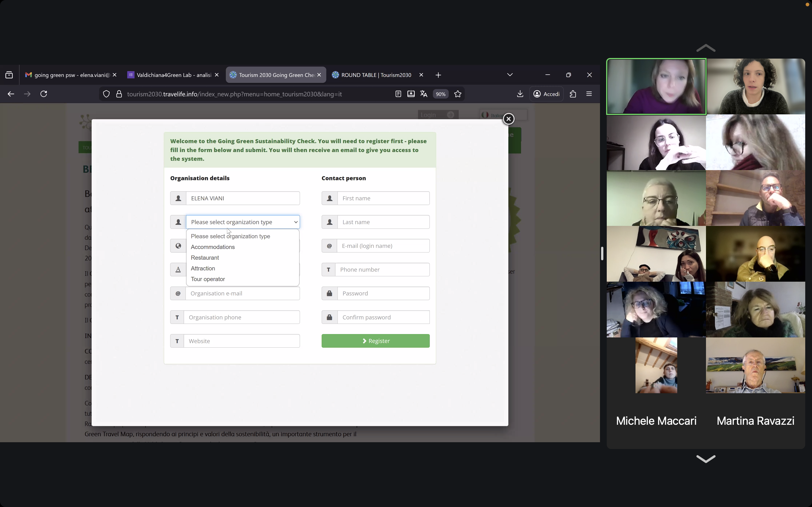Image resolution: width=812 pixels, height=507 pixels.
Task: Switch to Valdichiana4Green Lab tab
Action: [x=173, y=75]
